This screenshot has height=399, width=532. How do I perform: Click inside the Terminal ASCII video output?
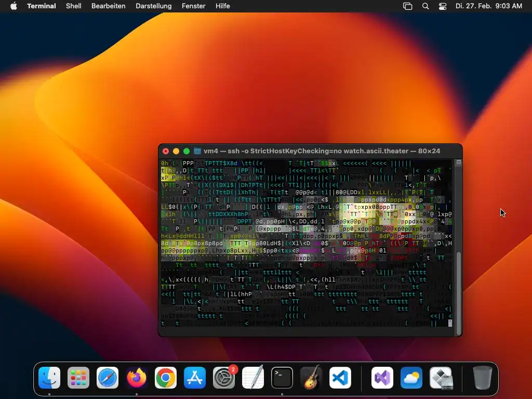pyautogui.click(x=307, y=243)
